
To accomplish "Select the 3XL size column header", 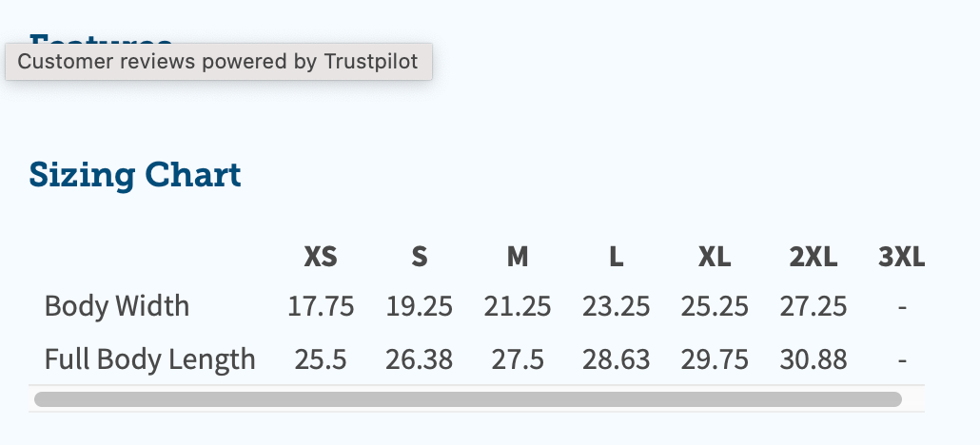I will (902, 257).
